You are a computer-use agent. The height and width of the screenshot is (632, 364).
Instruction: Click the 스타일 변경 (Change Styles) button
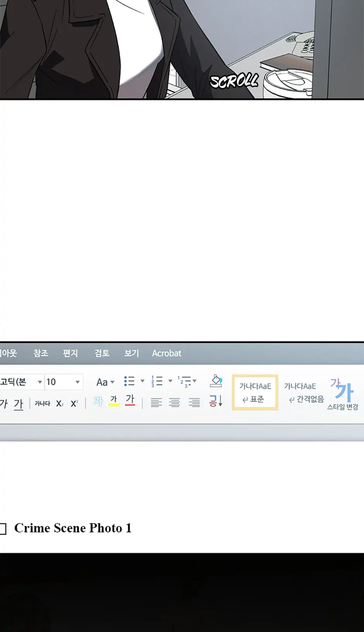[342, 394]
